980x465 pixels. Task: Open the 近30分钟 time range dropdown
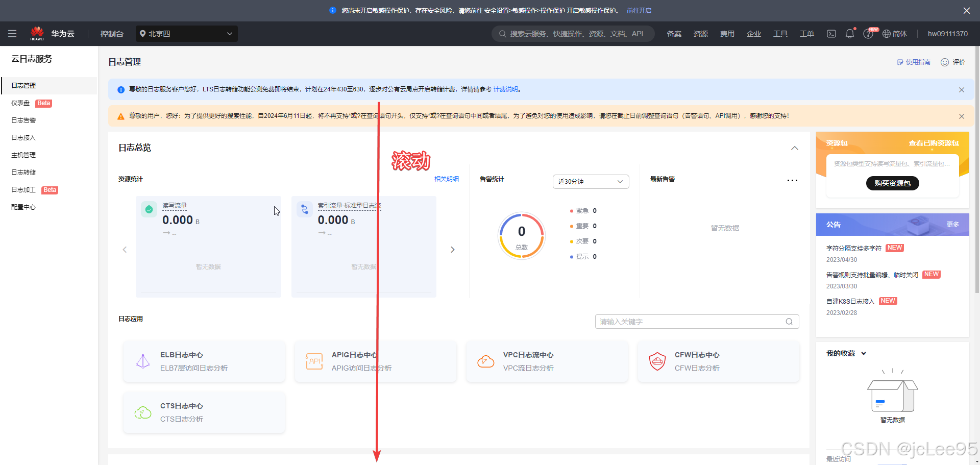(x=591, y=182)
